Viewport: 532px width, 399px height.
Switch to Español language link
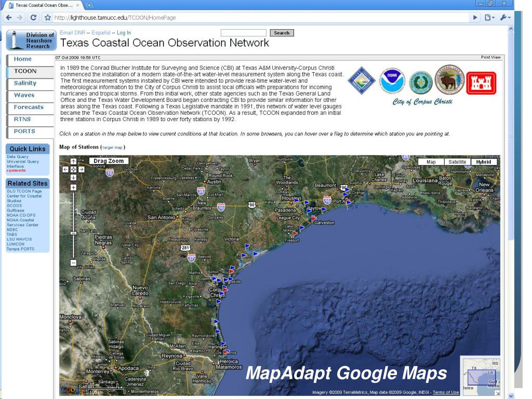(x=101, y=33)
